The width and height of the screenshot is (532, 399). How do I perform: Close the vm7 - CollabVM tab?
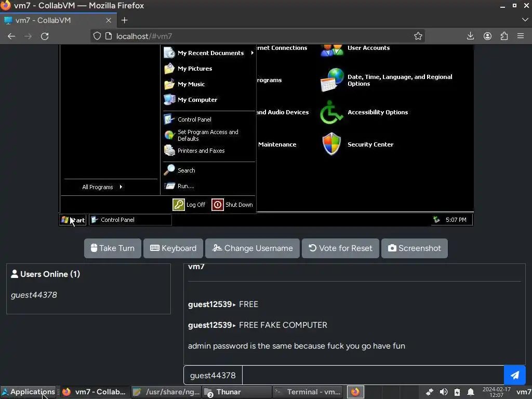click(x=109, y=20)
